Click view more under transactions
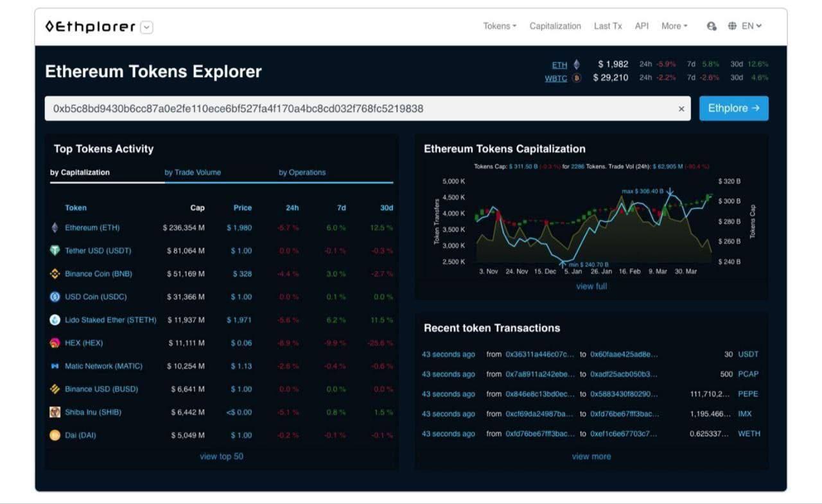 pos(591,456)
